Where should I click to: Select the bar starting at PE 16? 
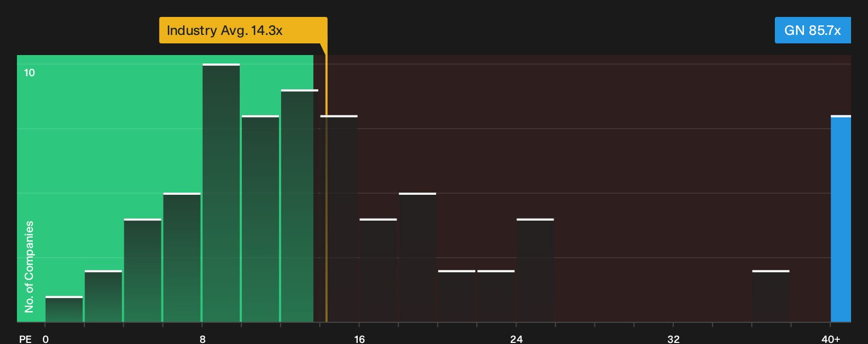click(378, 270)
